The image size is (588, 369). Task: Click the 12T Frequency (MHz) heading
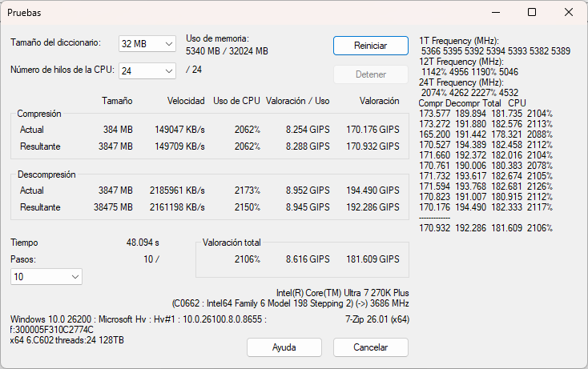[x=461, y=62]
